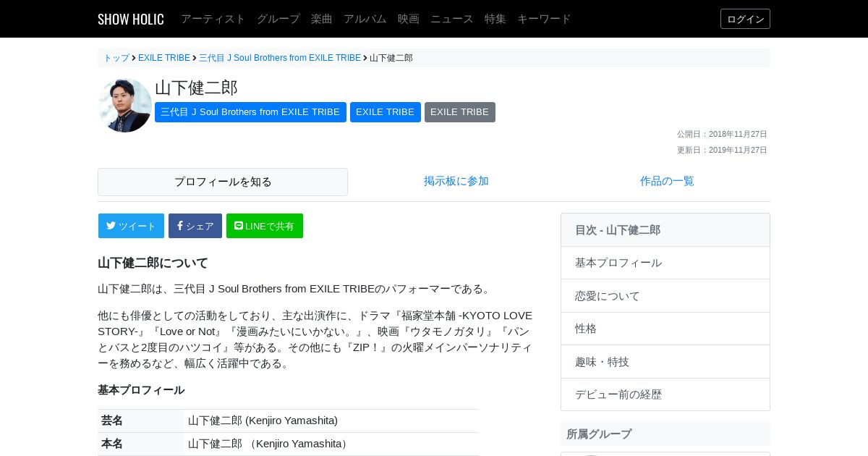Share via the Facebook シェア button

[x=195, y=226]
